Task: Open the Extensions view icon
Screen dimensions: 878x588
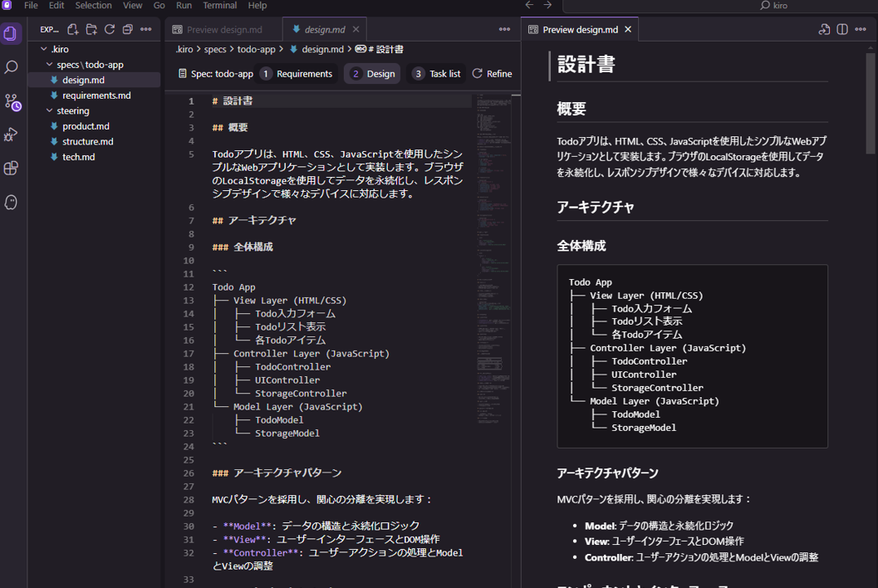Action: pos(11,168)
